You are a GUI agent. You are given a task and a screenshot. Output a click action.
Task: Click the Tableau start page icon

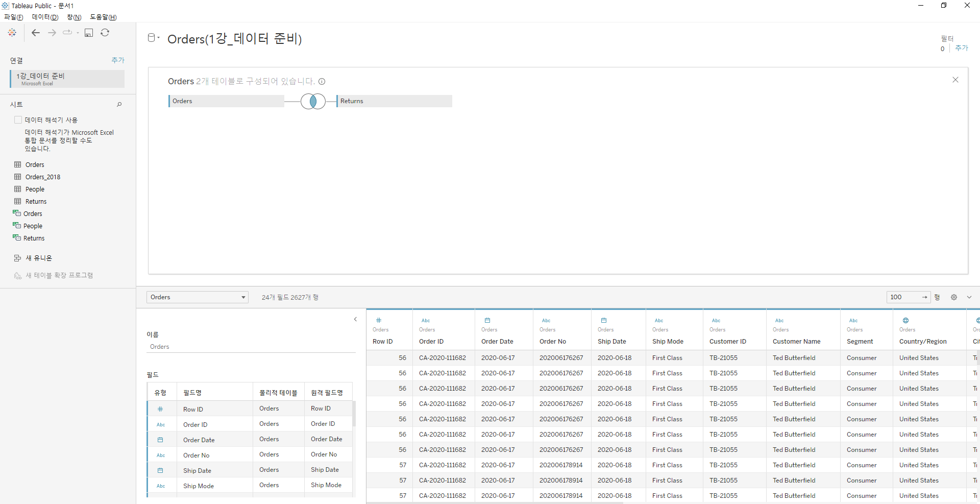point(12,33)
